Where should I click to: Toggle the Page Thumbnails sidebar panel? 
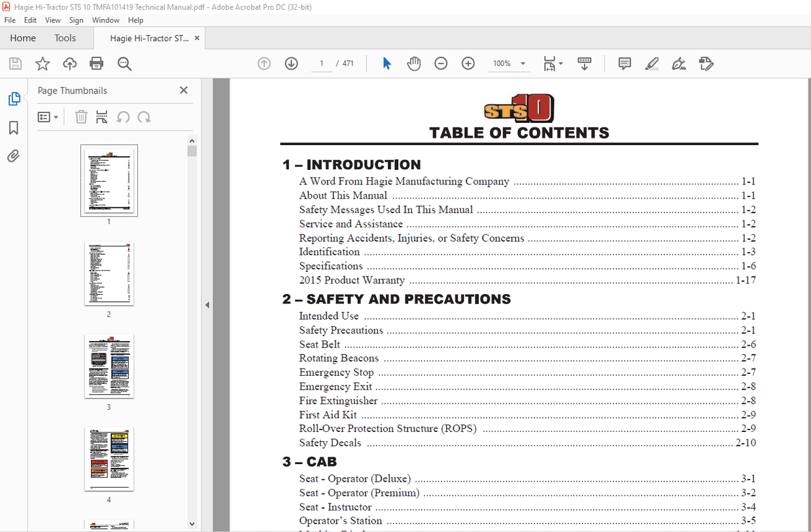14,98
